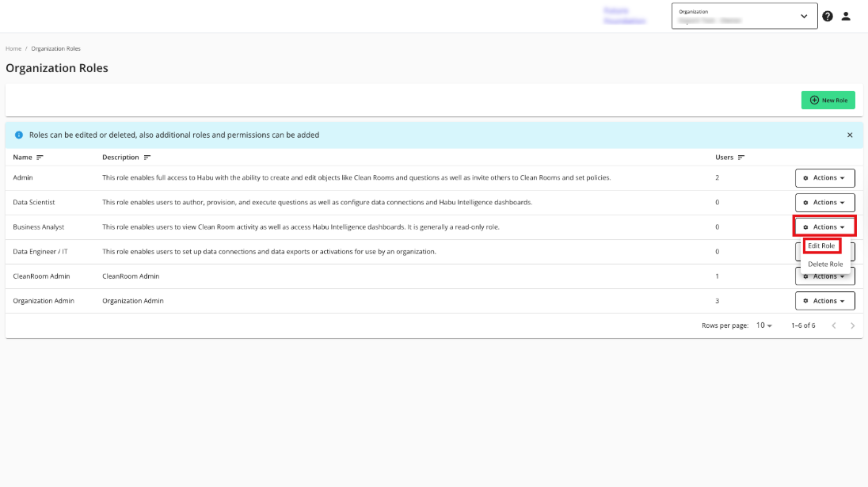Navigate to Home breadcrumb link
This screenshot has width=868, height=487.
pos(13,49)
